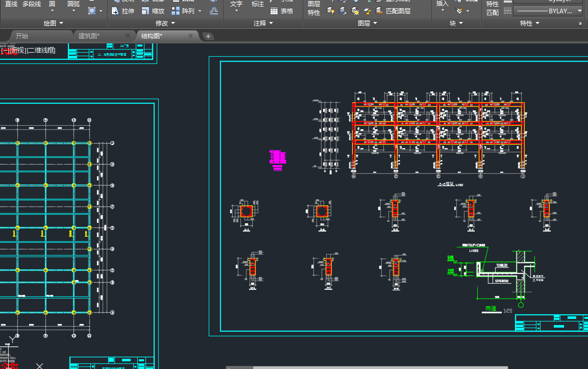Close the 结构图 drawing tab

[x=190, y=36]
